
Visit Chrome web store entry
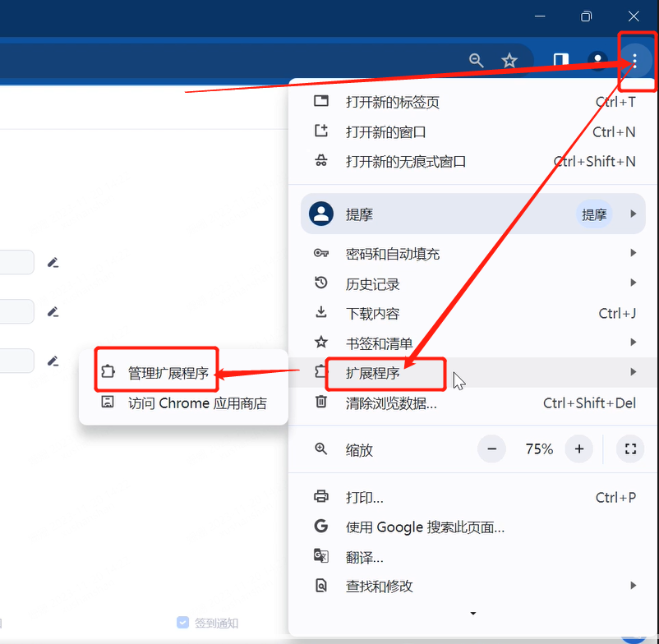pyautogui.click(x=184, y=402)
